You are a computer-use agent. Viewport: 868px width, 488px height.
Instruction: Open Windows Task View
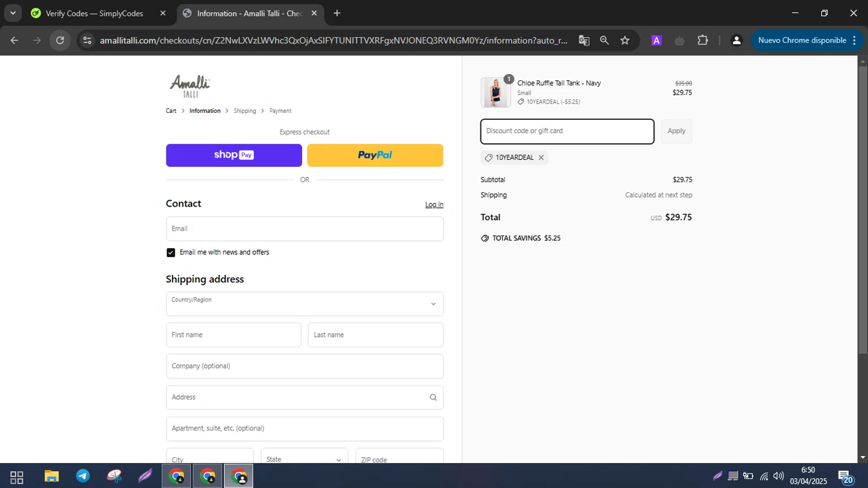point(17,477)
